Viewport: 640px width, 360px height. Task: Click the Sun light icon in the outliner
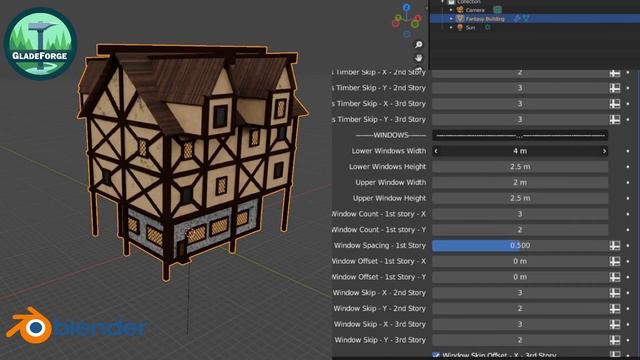pos(460,27)
